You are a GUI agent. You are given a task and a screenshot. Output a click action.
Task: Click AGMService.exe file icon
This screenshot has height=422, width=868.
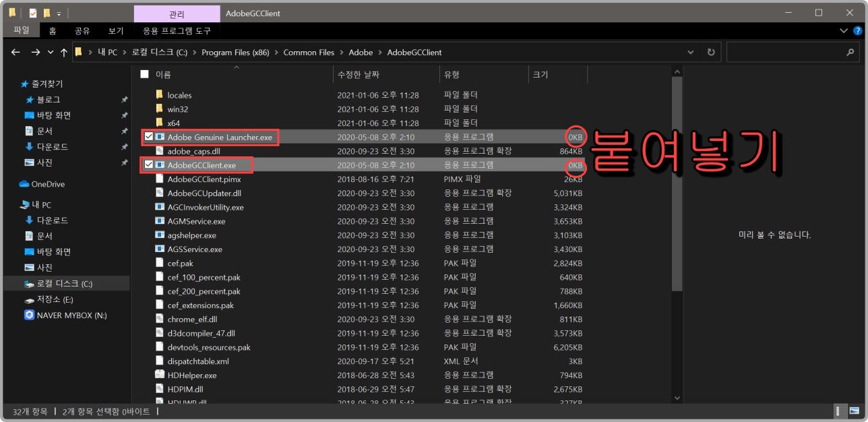(160, 221)
